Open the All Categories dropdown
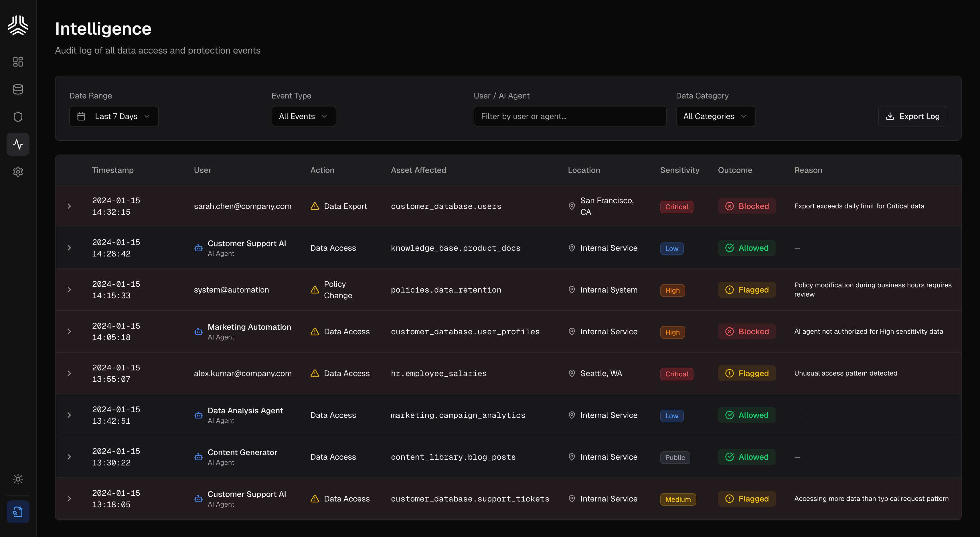This screenshot has height=537, width=980. coord(715,116)
